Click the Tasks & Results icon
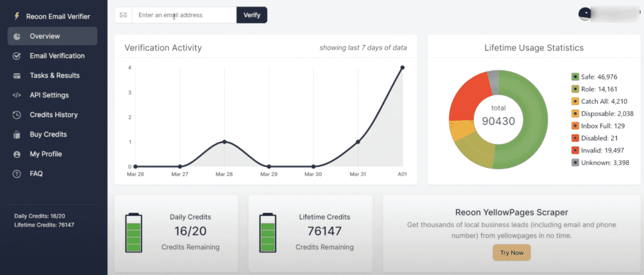644x275 pixels. 16,76
